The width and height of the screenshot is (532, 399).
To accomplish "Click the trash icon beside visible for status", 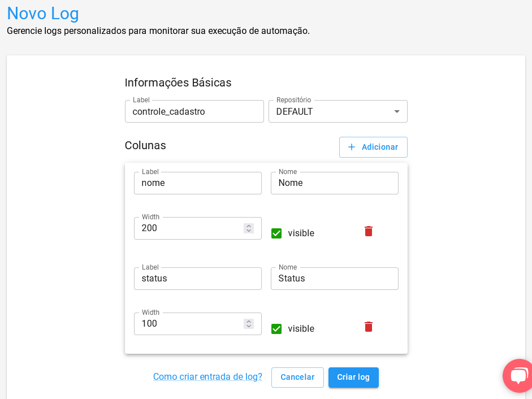I will coord(368,327).
